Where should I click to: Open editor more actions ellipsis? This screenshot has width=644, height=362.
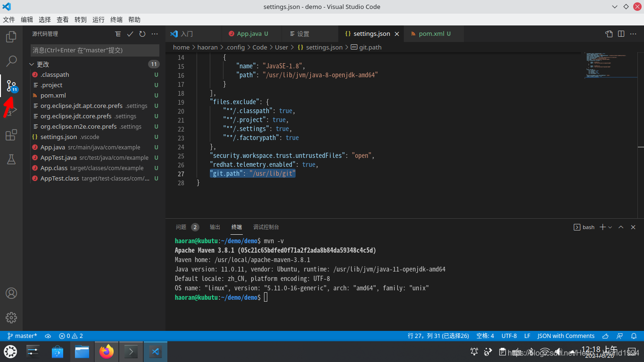(634, 34)
